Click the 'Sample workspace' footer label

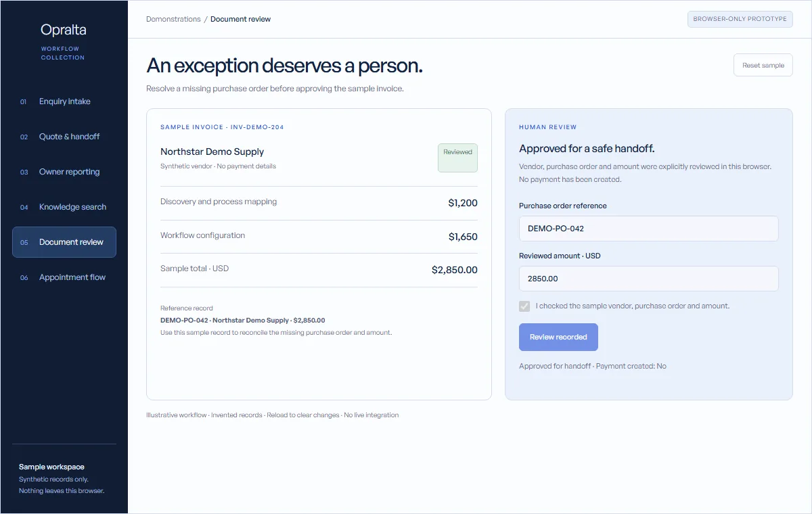coord(51,467)
